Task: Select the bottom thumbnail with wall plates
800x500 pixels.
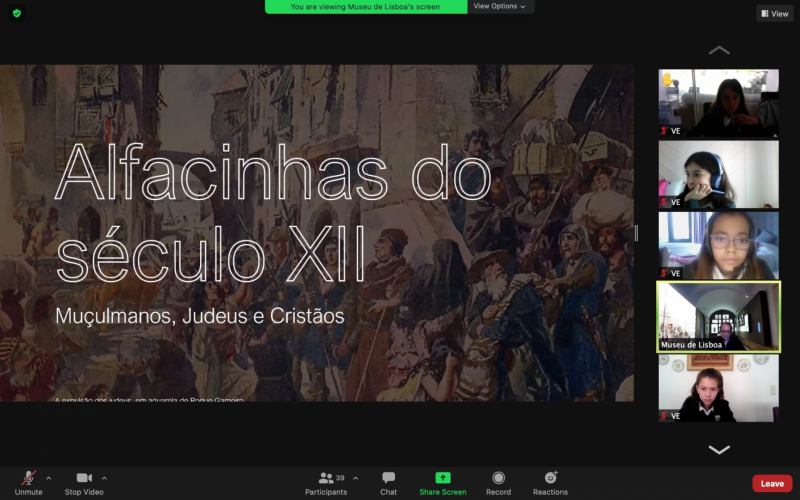Action: (718, 388)
